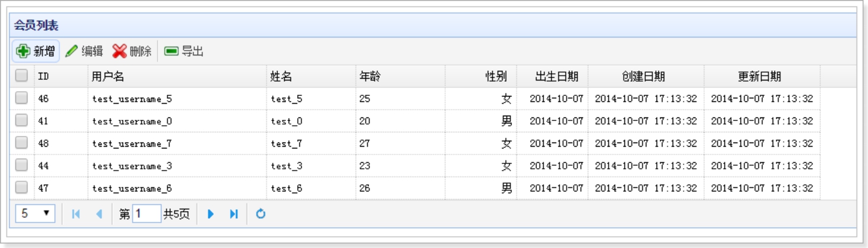Toggle the select-all header checkbox
This screenshot has width=868, height=248.
pos(21,76)
